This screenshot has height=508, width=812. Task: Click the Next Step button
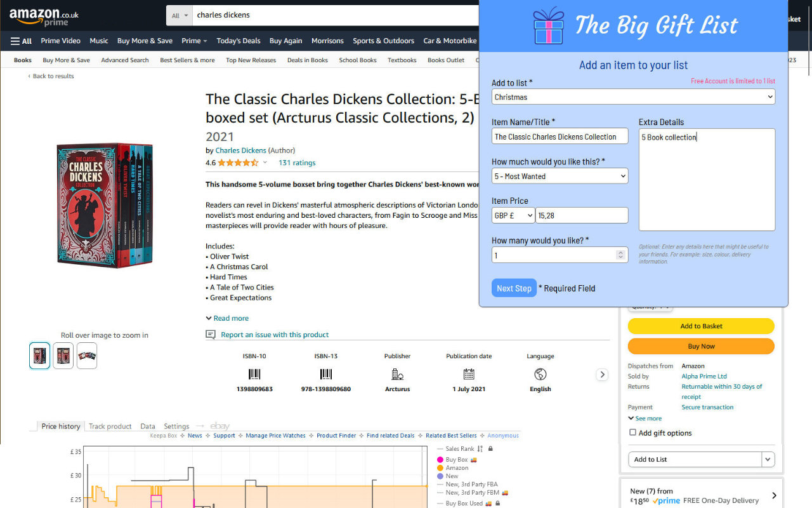[514, 288]
